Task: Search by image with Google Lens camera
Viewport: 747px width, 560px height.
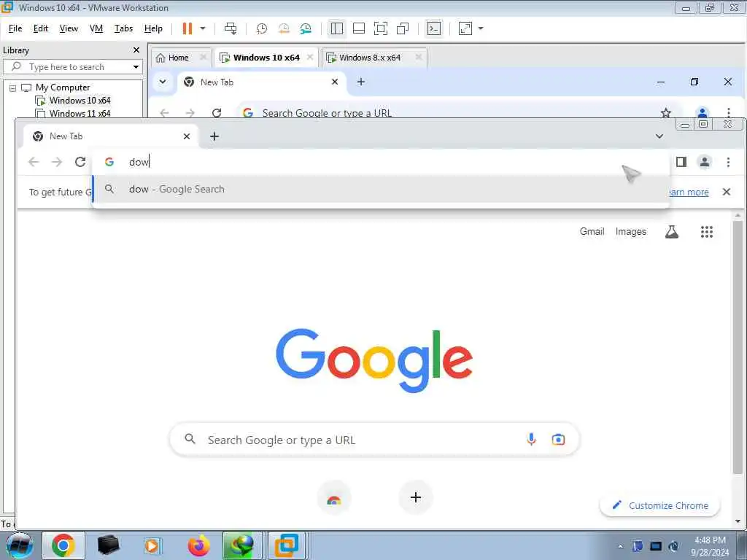Action: coord(558,439)
